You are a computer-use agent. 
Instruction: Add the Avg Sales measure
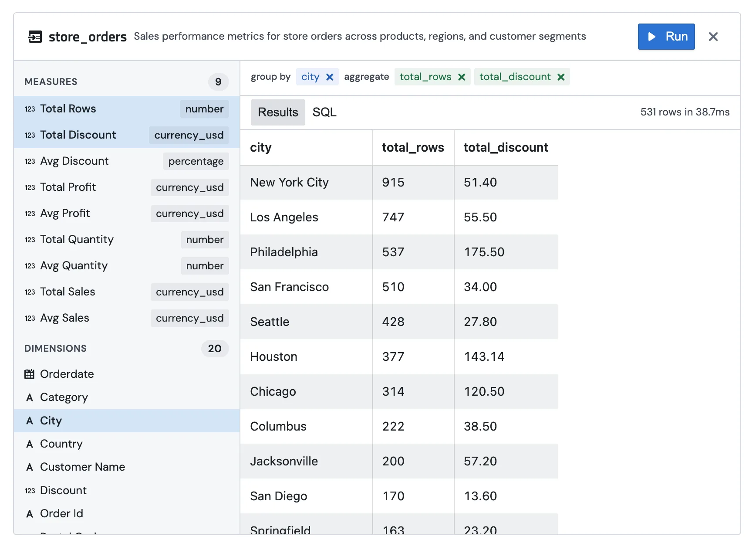[x=127, y=318]
